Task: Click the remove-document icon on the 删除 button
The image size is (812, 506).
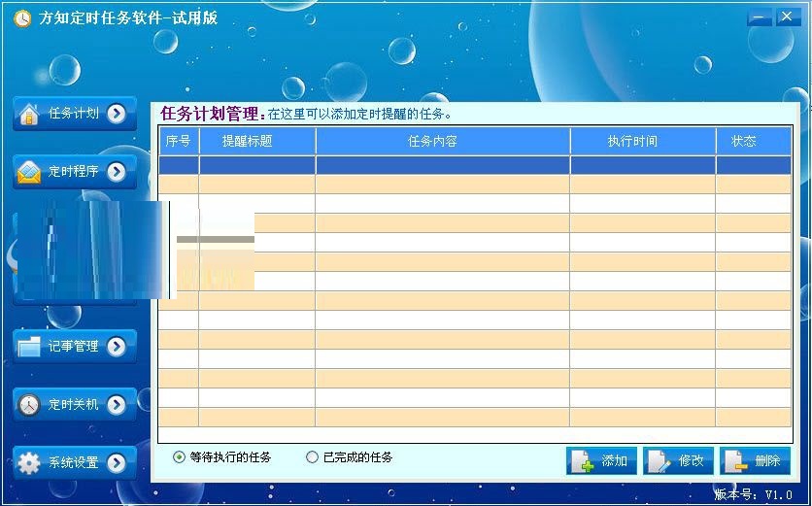Action: (736, 461)
